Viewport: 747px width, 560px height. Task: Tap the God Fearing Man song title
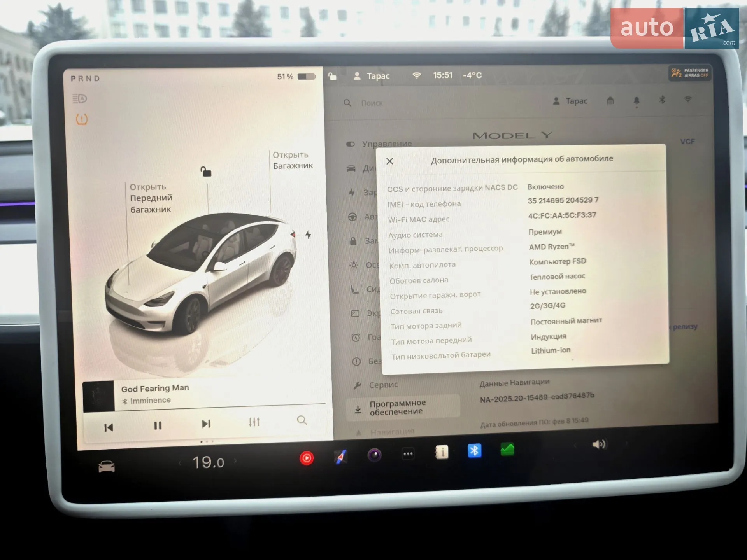pyautogui.click(x=155, y=388)
